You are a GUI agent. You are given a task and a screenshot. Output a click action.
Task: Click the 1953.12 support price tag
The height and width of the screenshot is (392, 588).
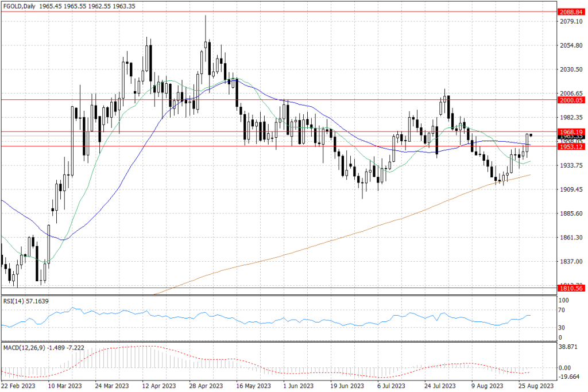(x=571, y=146)
